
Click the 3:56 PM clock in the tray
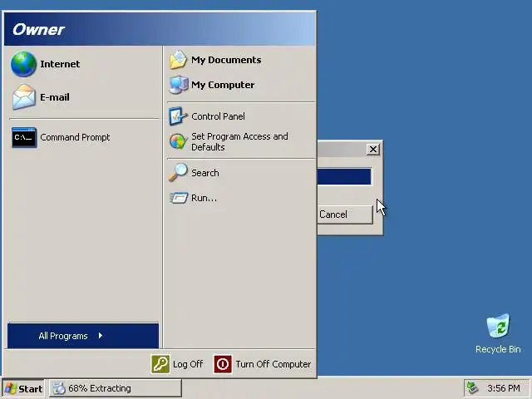(504, 388)
